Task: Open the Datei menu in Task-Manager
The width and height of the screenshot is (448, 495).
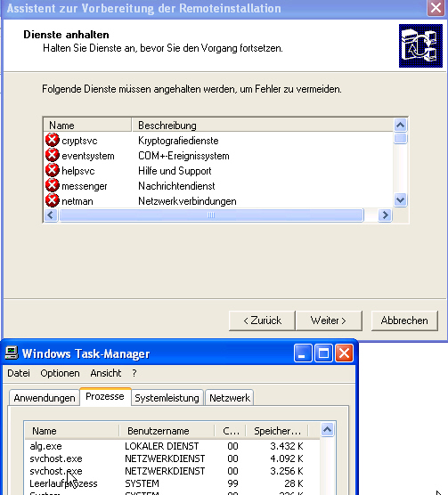Action: click(19, 373)
